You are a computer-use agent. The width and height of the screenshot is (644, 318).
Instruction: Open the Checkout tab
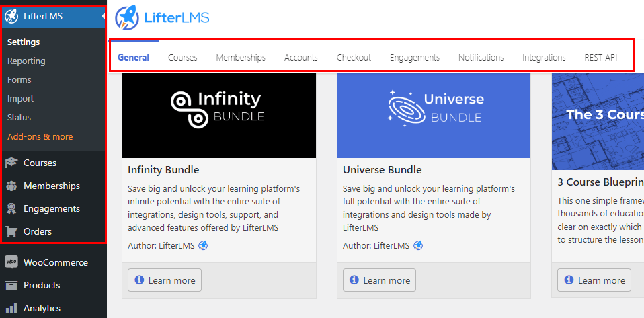(354, 58)
